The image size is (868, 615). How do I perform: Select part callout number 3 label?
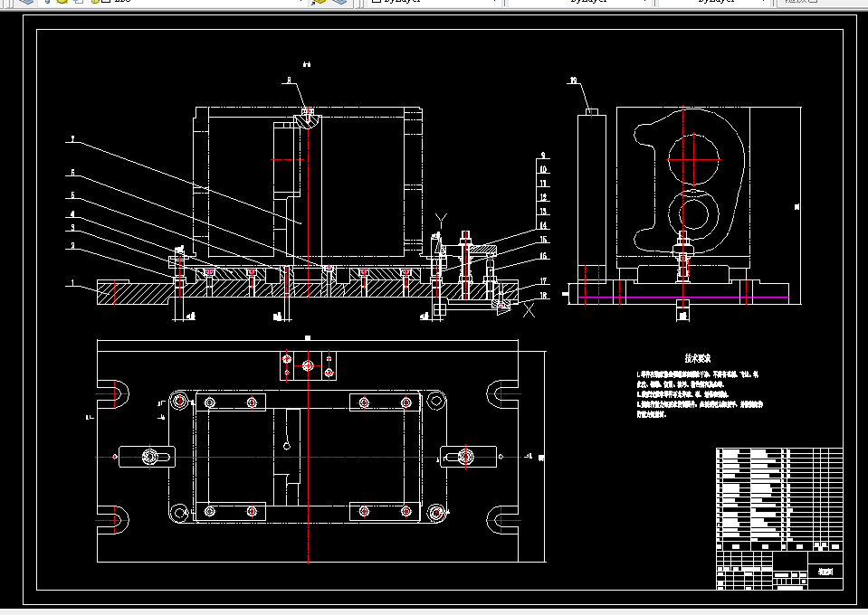point(72,228)
